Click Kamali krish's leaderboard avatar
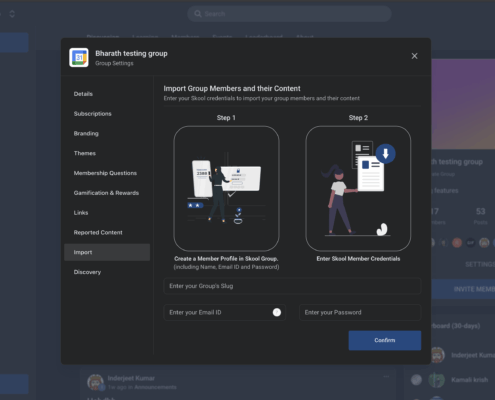The image size is (495, 400). tap(436, 380)
